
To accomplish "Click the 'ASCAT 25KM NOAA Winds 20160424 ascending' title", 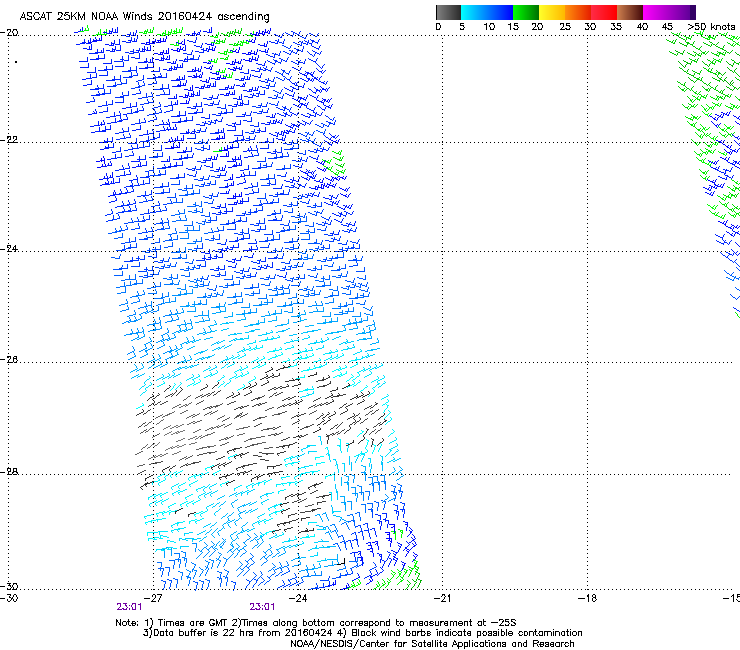I will coord(144,17).
